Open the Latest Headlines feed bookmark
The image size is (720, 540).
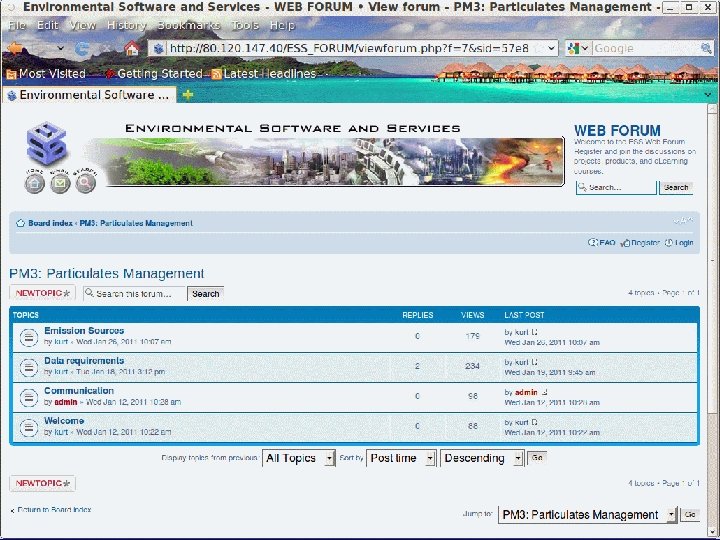tap(264, 73)
